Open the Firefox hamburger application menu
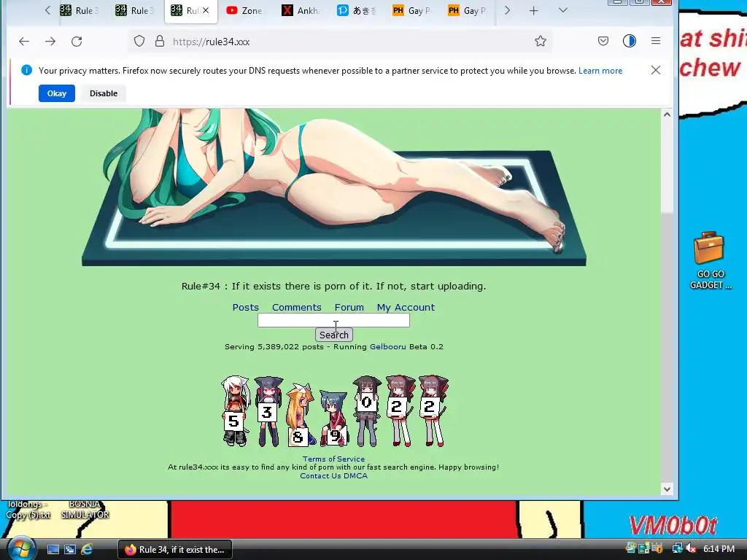The image size is (747, 560). (x=656, y=41)
